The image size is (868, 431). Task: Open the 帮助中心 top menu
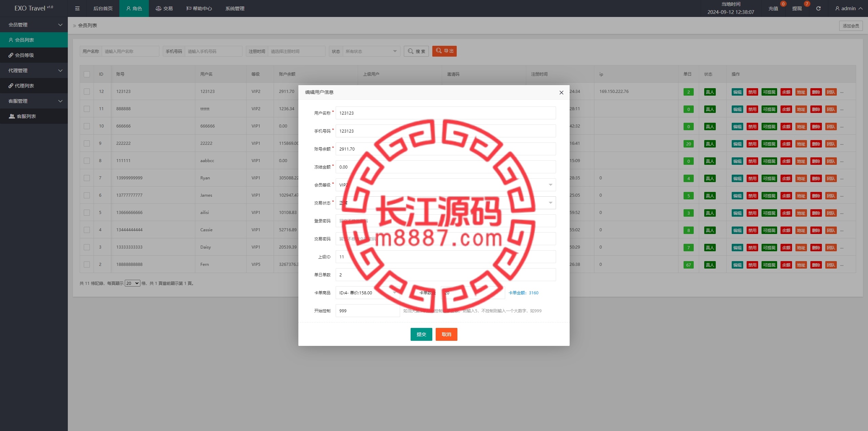click(199, 8)
